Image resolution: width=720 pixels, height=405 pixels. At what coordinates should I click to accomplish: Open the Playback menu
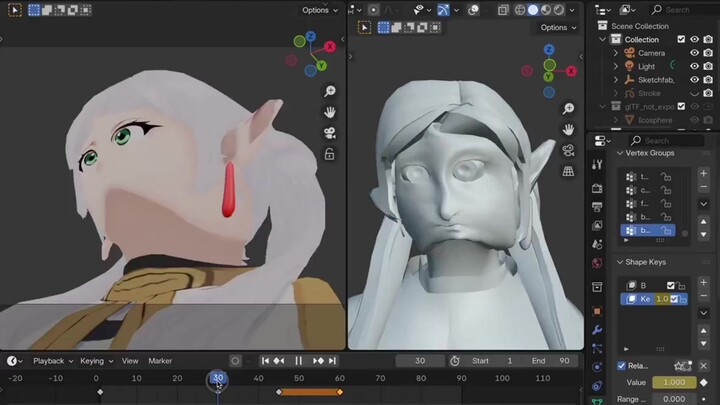53,361
